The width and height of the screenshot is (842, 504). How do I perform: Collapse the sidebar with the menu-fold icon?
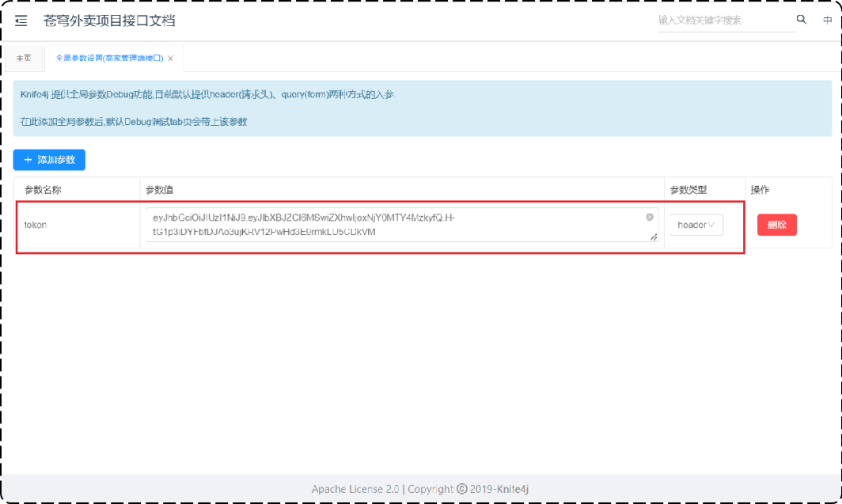(x=21, y=21)
